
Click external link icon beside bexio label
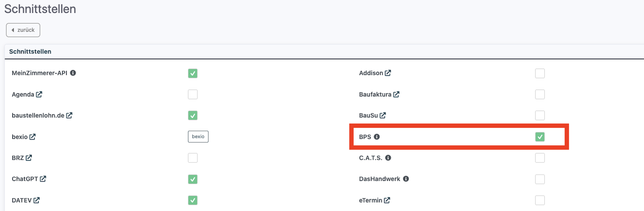pos(33,137)
